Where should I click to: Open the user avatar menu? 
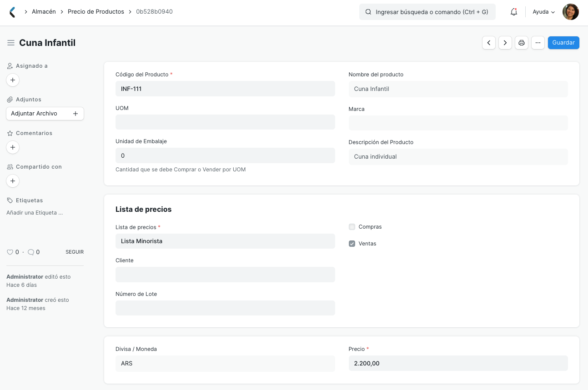pos(570,12)
